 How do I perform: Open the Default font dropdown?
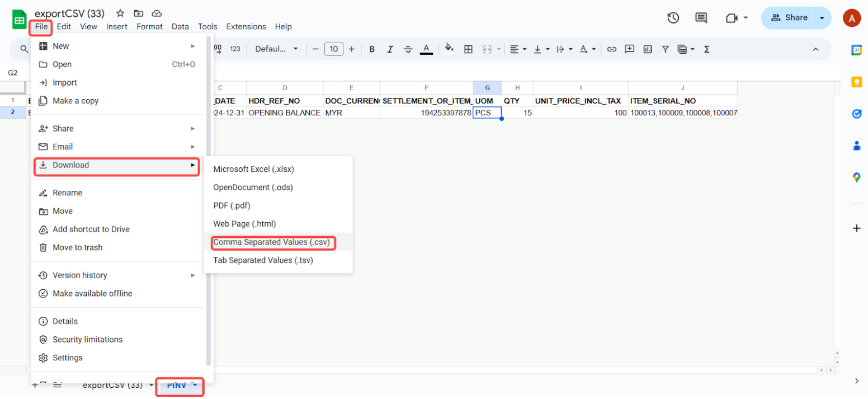[x=276, y=49]
